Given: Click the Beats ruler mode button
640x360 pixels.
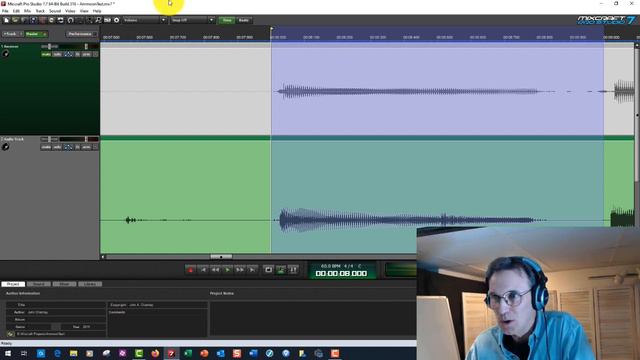Looking at the screenshot, I should [244, 20].
